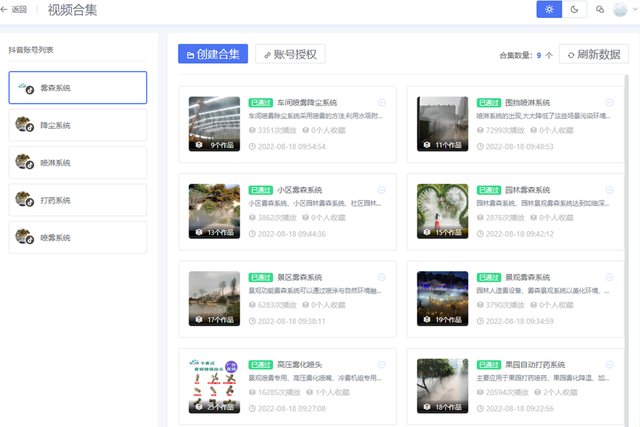
Task: Open the 小区雾森系统 thumbnail with 13个作品
Action: (x=214, y=211)
